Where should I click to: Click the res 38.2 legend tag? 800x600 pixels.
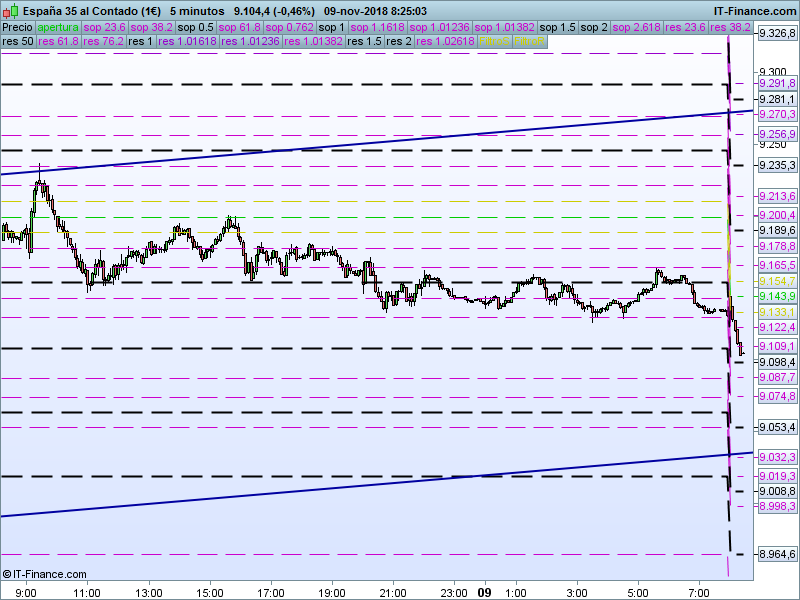click(731, 28)
